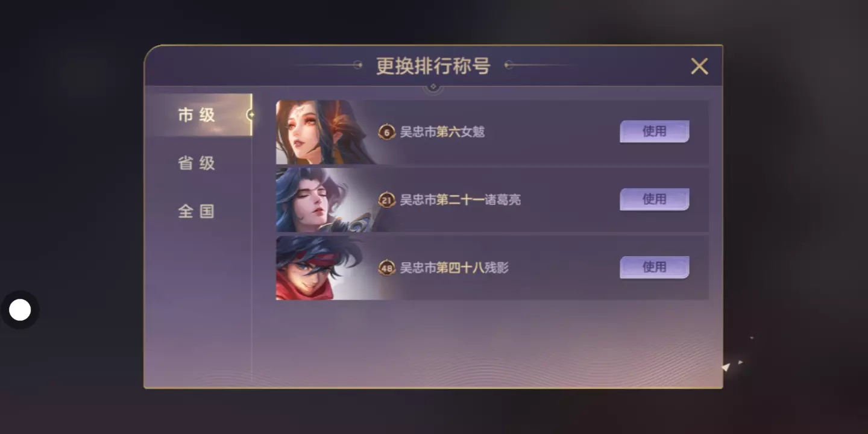
Task: Apply the 吴忠市第二十一诸葛亮 title with 使用
Action: click(654, 200)
